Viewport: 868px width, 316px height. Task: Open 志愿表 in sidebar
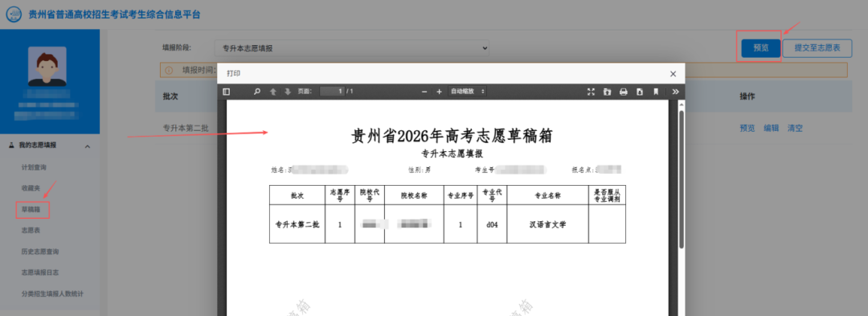coord(31,230)
